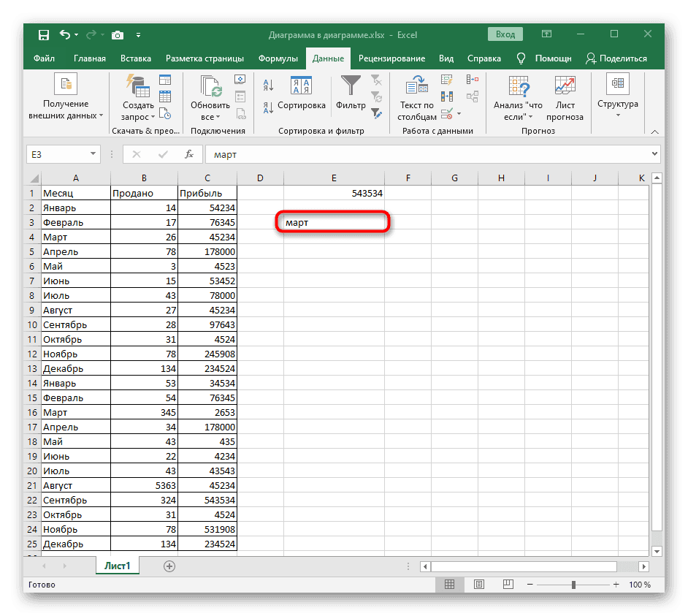
Task: Switch to Normal view in status bar
Action: click(449, 585)
